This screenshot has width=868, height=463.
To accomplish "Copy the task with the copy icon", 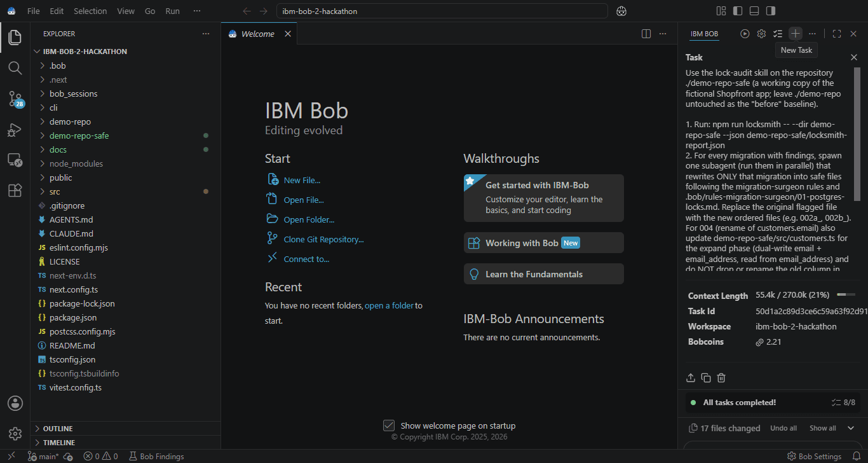I will coord(706,378).
